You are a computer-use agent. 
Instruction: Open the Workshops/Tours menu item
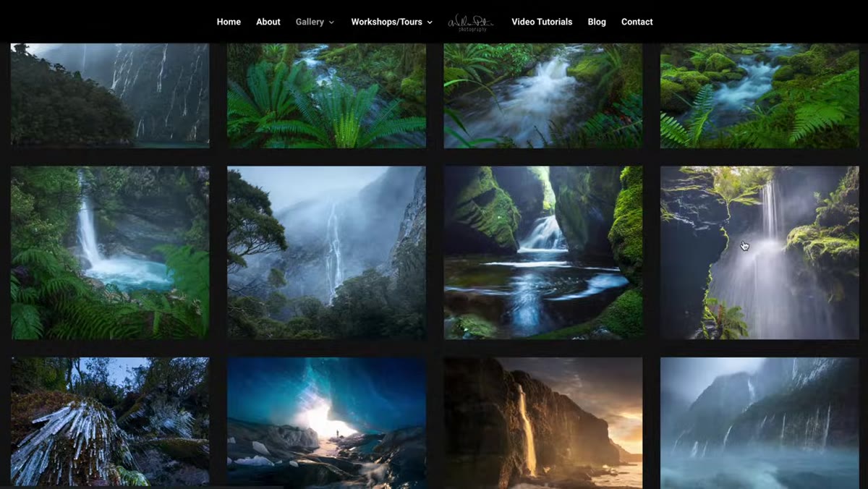click(x=386, y=22)
